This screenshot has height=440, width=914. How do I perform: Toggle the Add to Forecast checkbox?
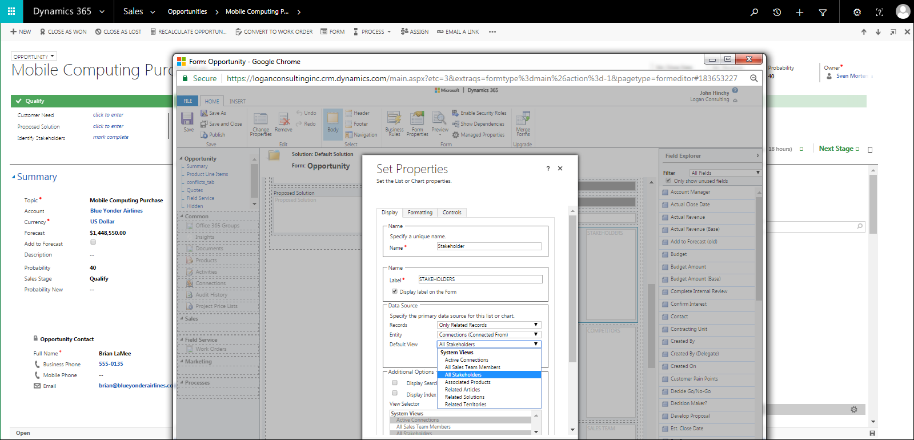93,243
